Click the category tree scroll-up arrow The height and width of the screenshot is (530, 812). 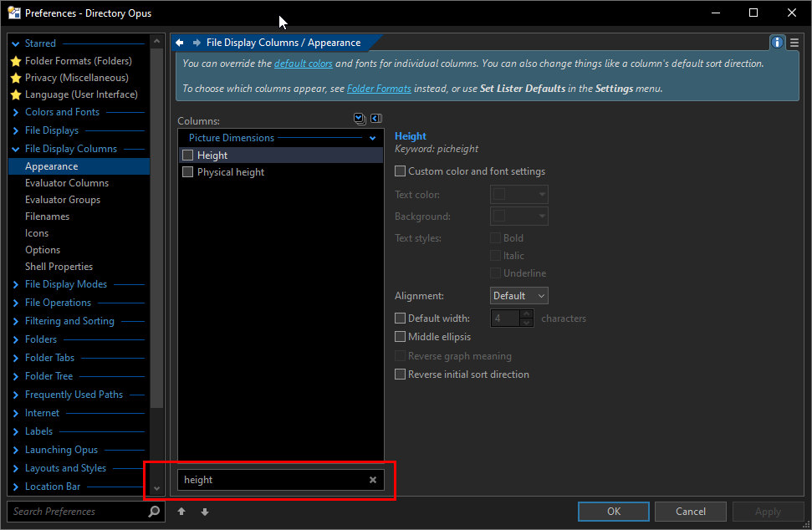pyautogui.click(x=157, y=41)
